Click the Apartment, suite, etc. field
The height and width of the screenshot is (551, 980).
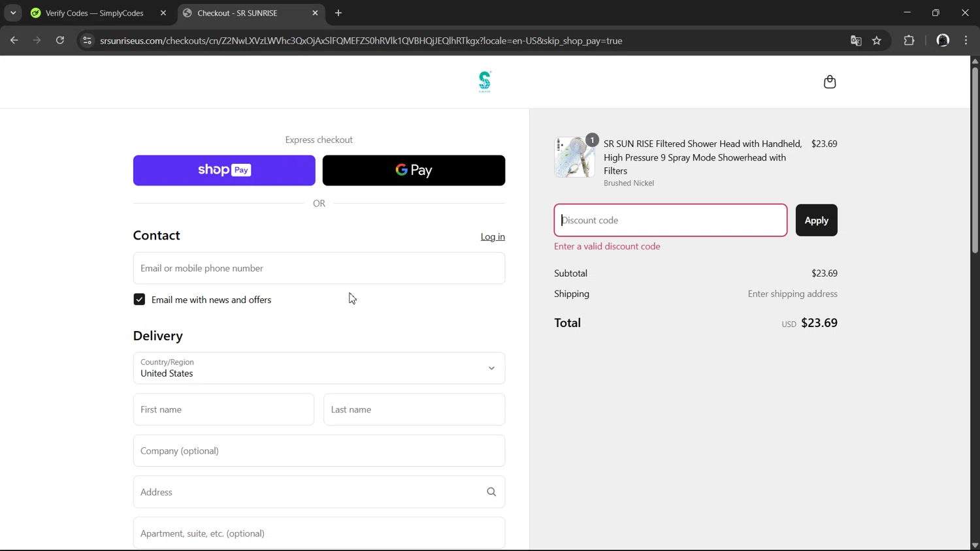pyautogui.click(x=319, y=533)
